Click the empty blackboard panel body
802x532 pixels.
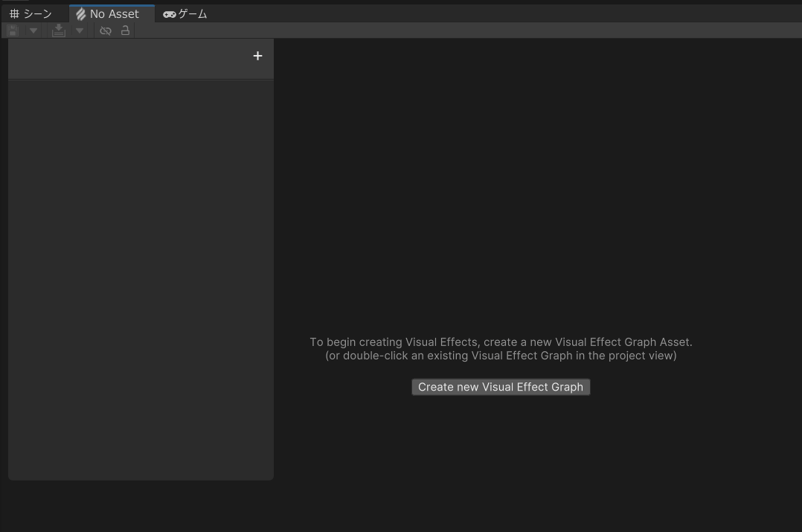coord(141,275)
